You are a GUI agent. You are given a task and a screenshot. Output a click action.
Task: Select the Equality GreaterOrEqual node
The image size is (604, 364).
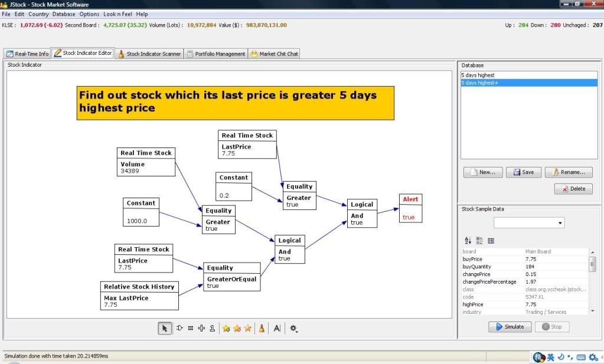coord(232,277)
